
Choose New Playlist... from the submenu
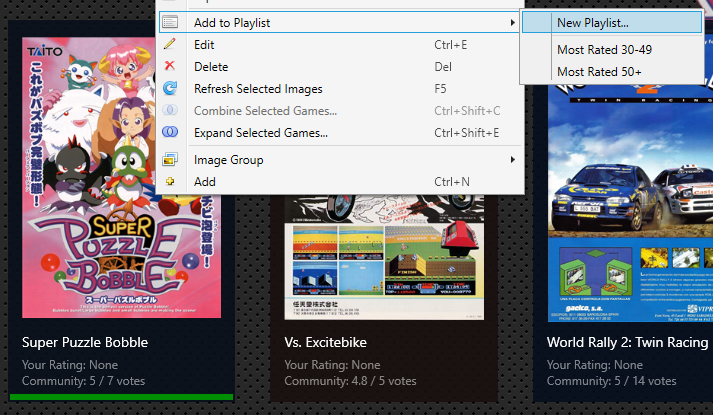(x=612, y=22)
